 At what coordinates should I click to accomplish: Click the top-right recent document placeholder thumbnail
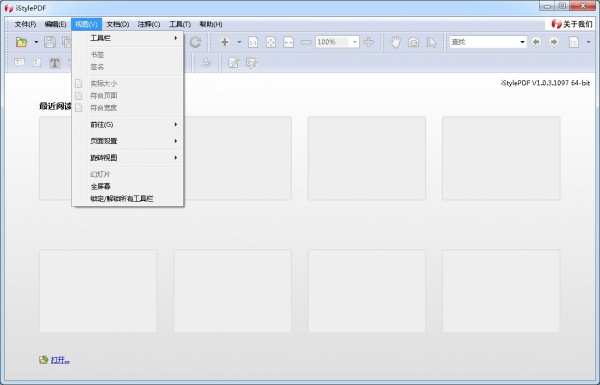(x=501, y=158)
